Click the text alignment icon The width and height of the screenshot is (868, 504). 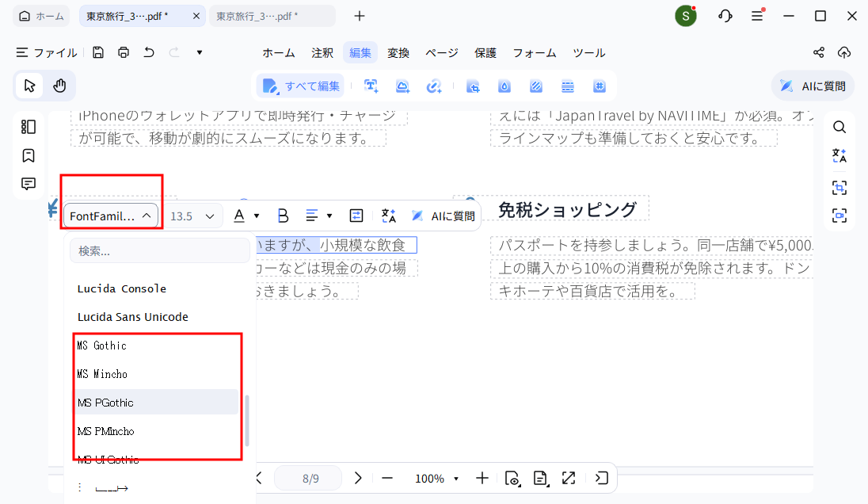coord(312,216)
